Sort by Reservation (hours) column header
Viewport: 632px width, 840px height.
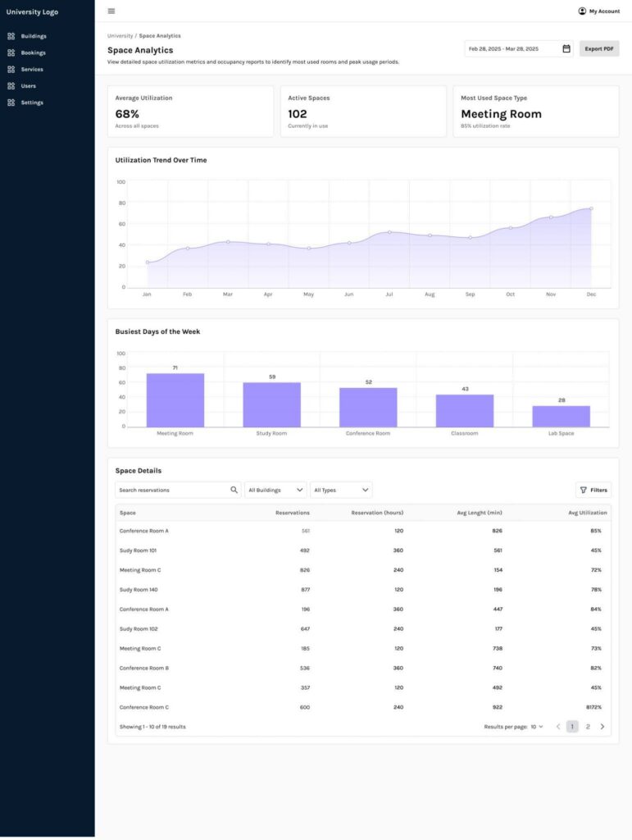[x=377, y=513]
